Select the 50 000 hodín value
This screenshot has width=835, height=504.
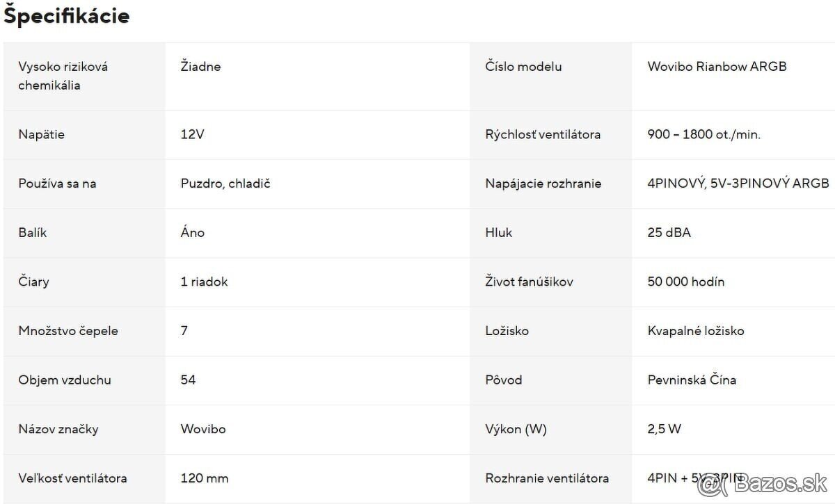tap(685, 282)
